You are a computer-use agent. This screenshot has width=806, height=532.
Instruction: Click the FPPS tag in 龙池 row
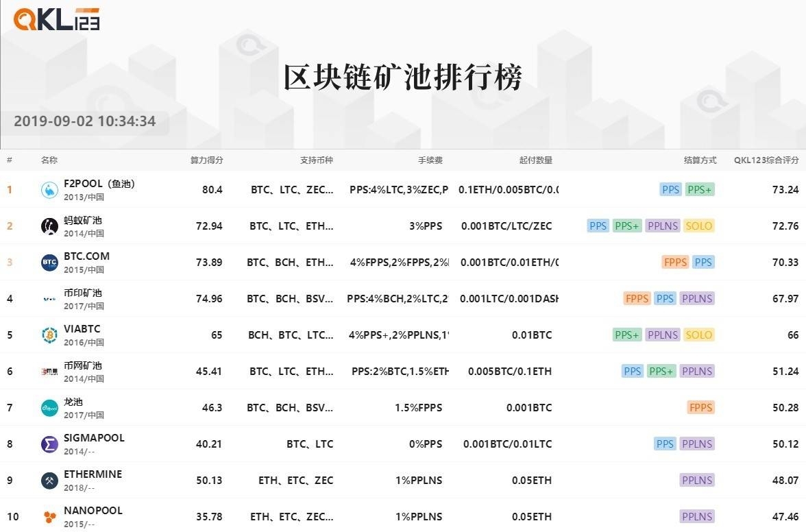700,408
